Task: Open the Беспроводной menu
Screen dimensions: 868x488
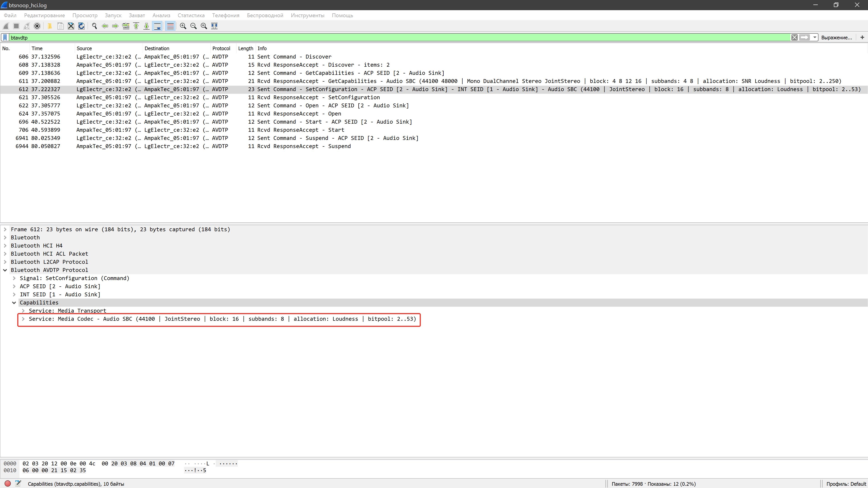Action: click(265, 16)
